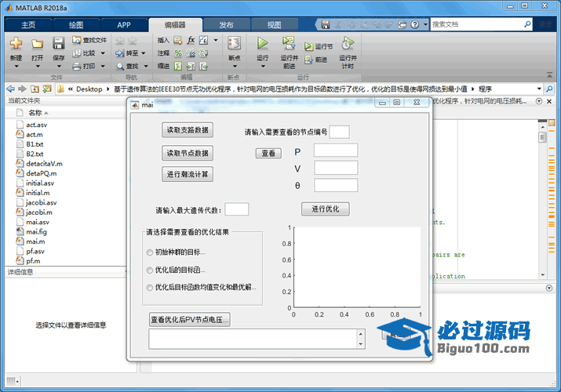This screenshot has width=561, height=392.
Task: Click the quick access save icon
Action: (325, 24)
